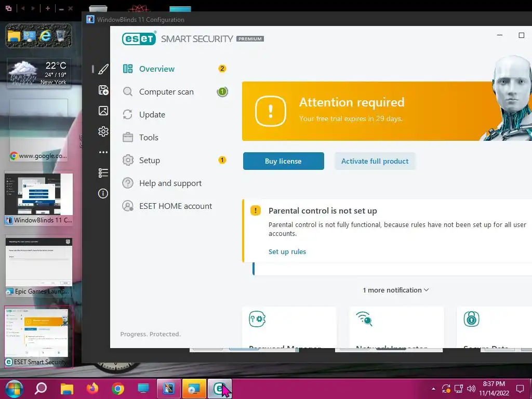Open the control panel icon in the desktop dock
The height and width of the screenshot is (399, 532).
30,36
